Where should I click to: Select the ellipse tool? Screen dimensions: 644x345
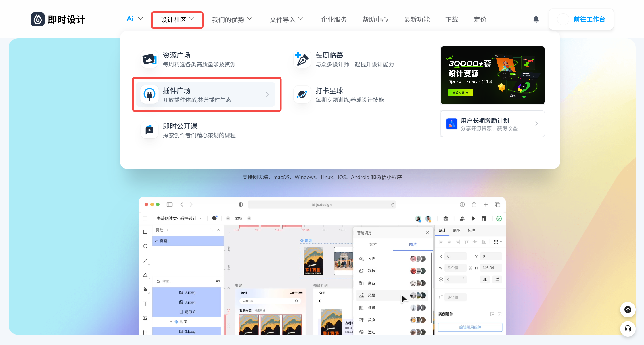coord(145,246)
